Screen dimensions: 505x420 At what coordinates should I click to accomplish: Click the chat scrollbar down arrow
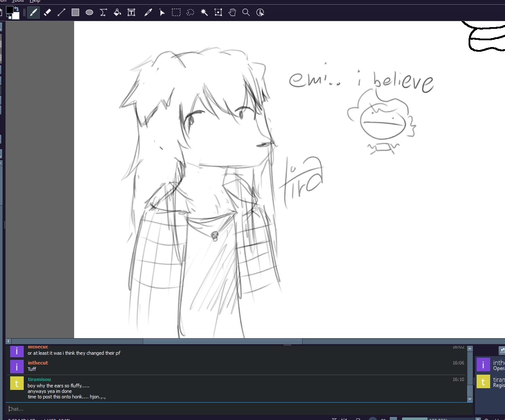(470, 399)
